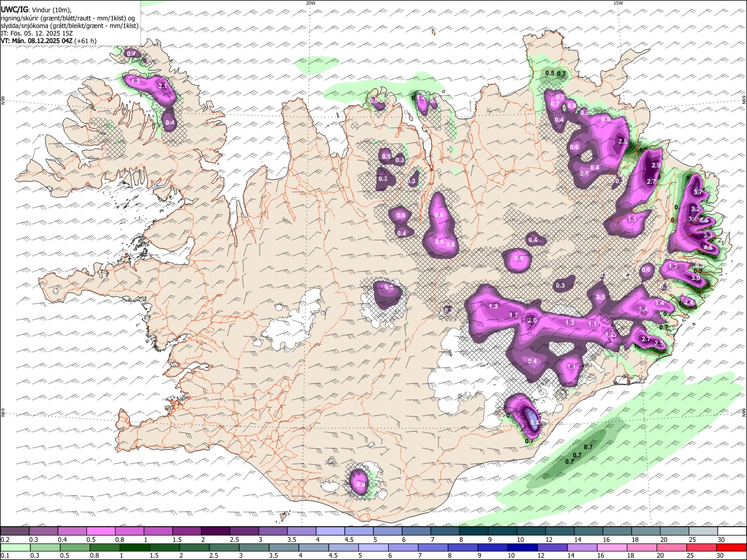This screenshot has width=747, height=560.
Task: Click the darkest purple swatch at snow scale 2
Action: click(215, 531)
